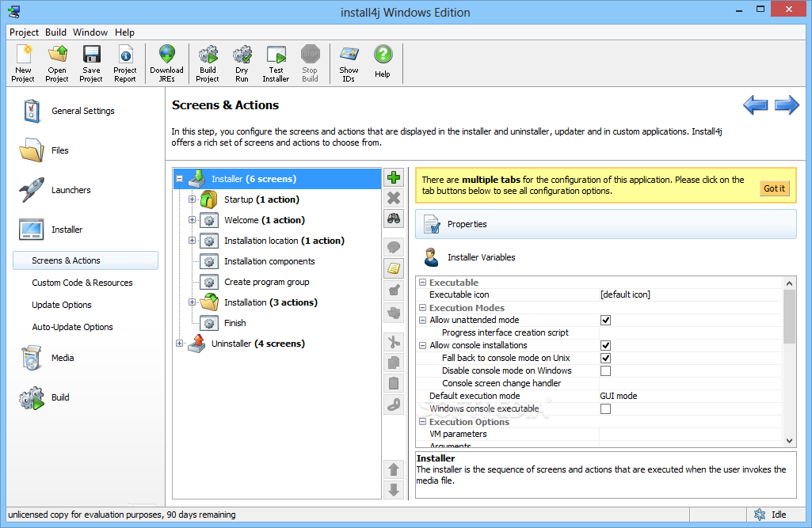Collapse the Execution Options group

422,422
